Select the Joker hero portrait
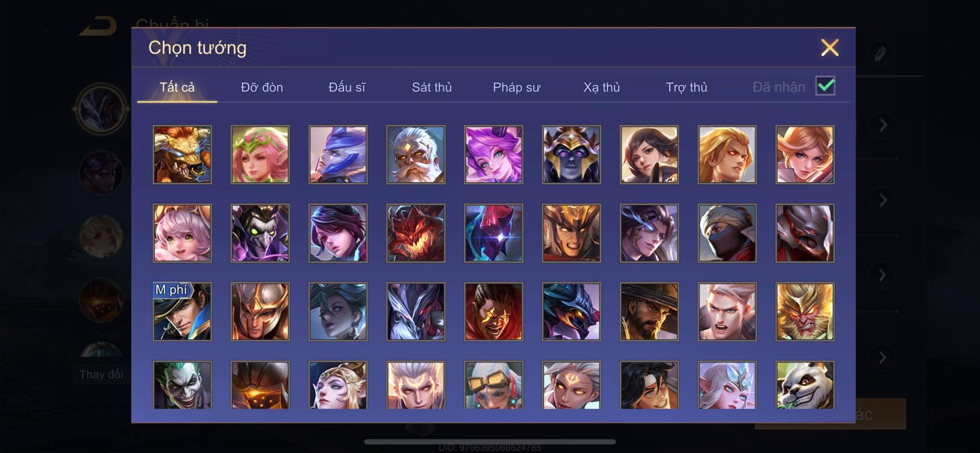Viewport: 980px width, 453px height. (182, 385)
